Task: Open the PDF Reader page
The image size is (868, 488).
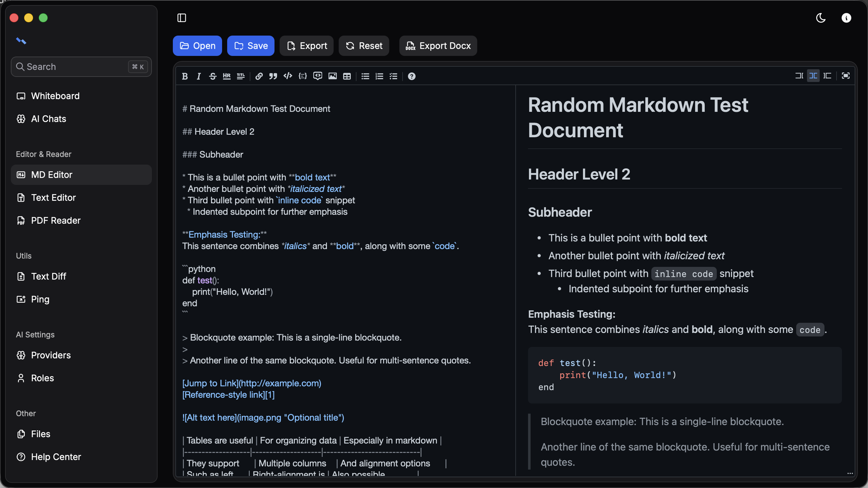Action: [x=56, y=220]
